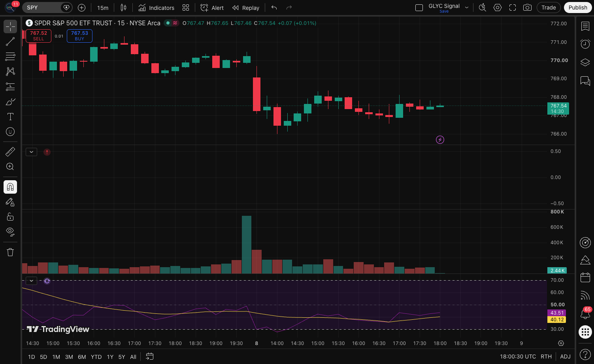The image size is (594, 364).
Task: Select the 1M time range
Action: coord(56,357)
